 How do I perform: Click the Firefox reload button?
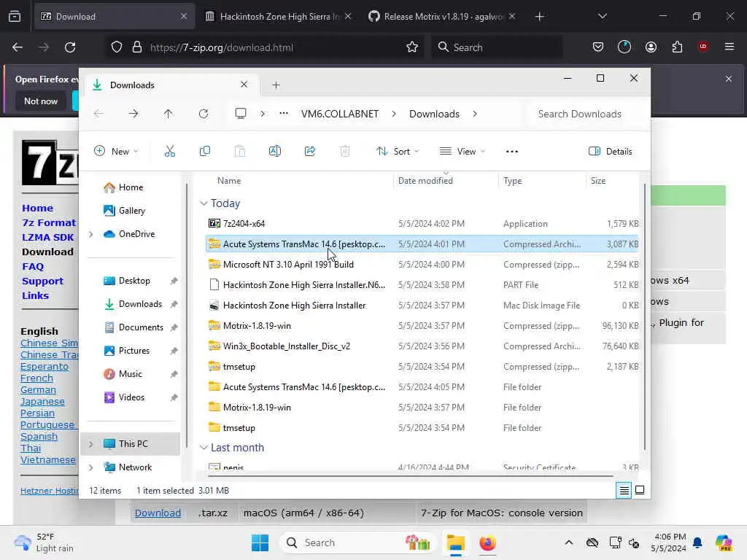click(x=70, y=47)
